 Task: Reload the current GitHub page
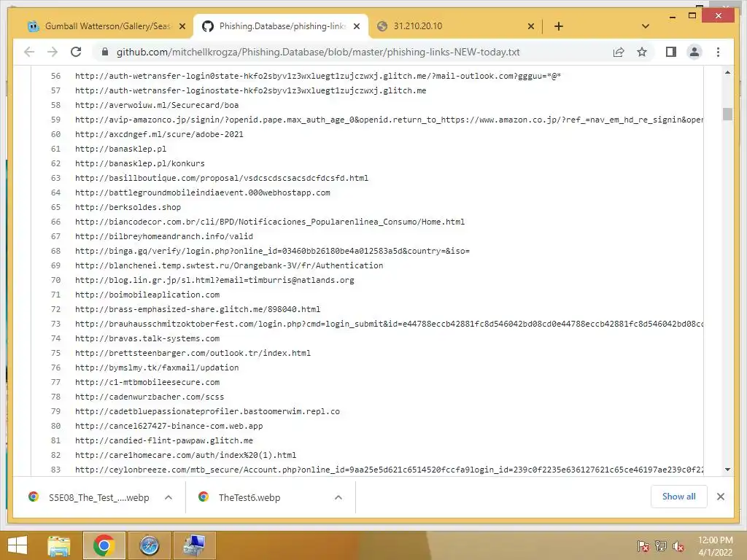(x=76, y=52)
